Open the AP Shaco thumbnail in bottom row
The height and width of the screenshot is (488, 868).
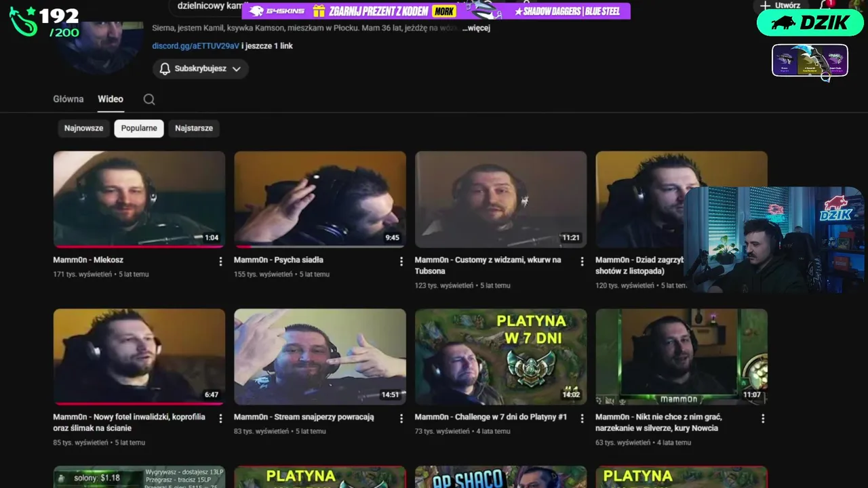[500, 477]
